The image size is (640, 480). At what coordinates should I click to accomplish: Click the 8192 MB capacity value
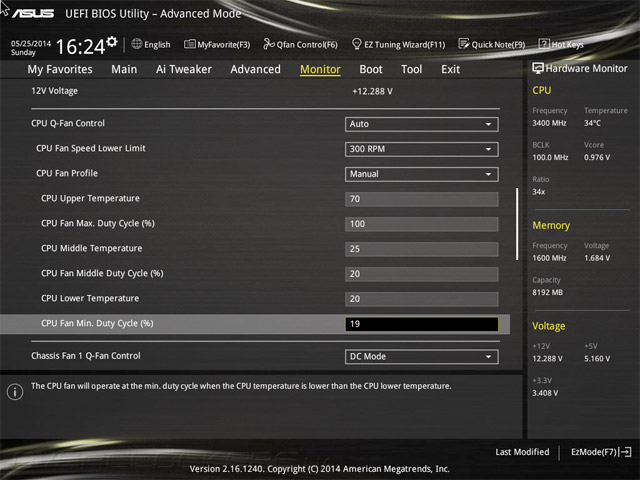(547, 293)
